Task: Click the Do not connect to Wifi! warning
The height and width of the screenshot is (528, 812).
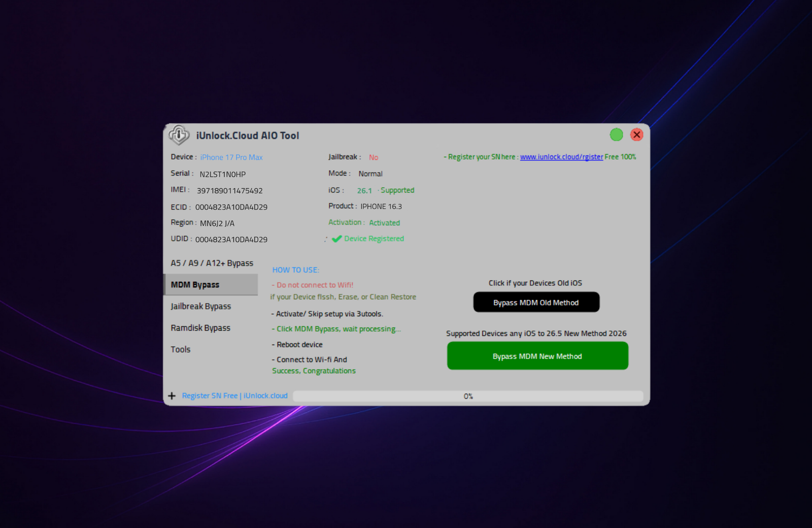Action: 313,285
